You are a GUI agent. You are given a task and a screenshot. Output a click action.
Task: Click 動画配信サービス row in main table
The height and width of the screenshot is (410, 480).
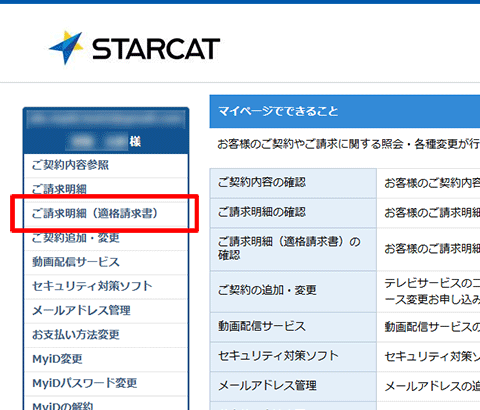[x=293, y=327]
